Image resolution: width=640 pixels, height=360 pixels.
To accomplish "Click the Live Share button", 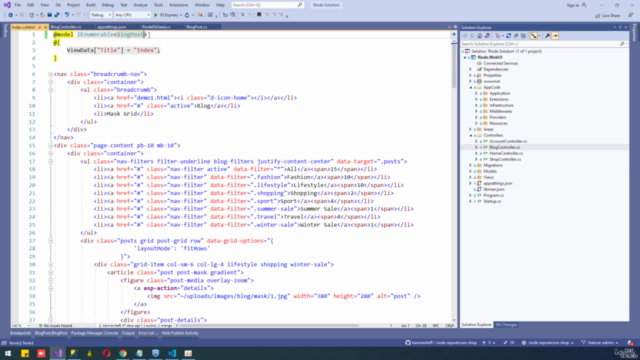I will (608, 16).
